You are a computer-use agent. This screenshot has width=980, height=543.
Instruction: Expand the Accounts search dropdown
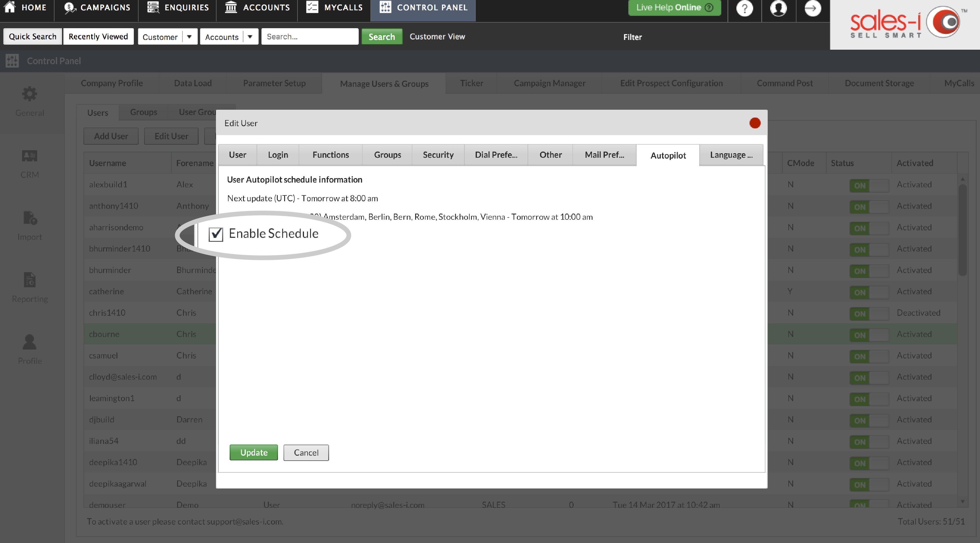[x=250, y=36]
